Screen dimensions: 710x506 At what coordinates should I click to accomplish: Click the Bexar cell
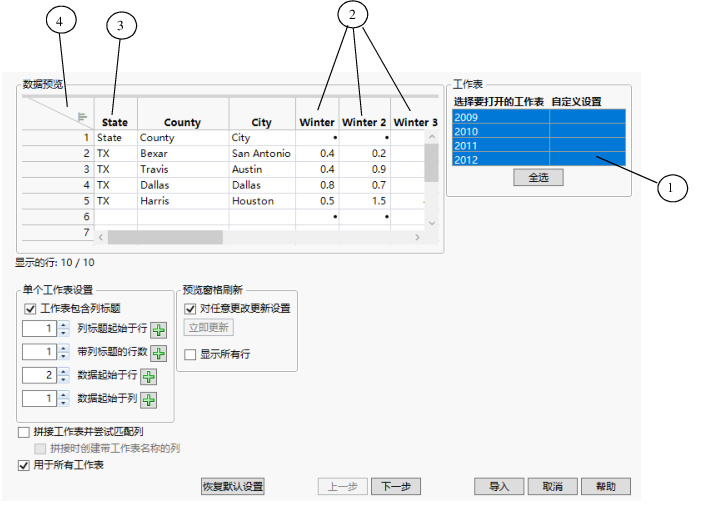click(182, 154)
